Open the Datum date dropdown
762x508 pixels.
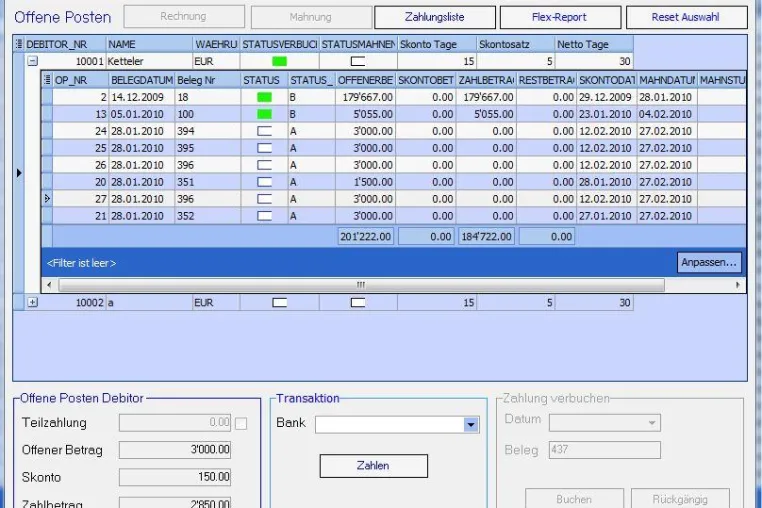[x=652, y=423]
